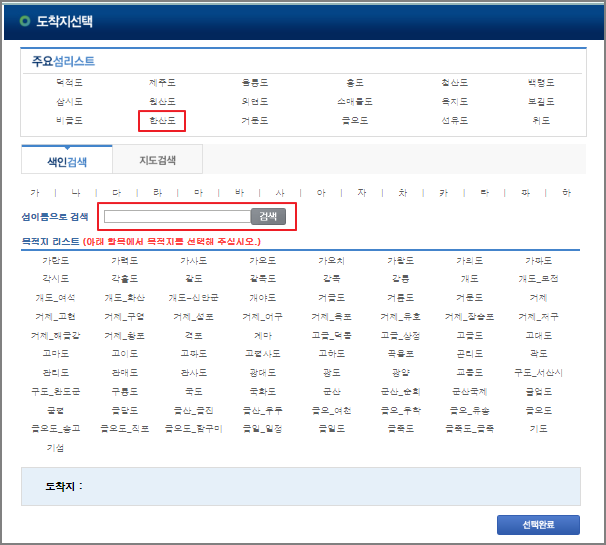Image resolution: width=606 pixels, height=545 pixels.
Task: Choose 군산국제 from destination list
Action: (x=470, y=392)
